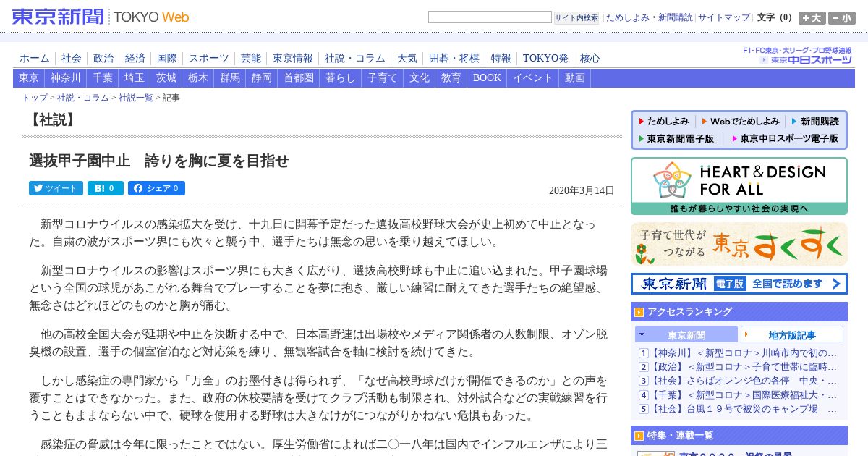
Task: Open the 囲碁・将棋 section
Action: point(454,59)
